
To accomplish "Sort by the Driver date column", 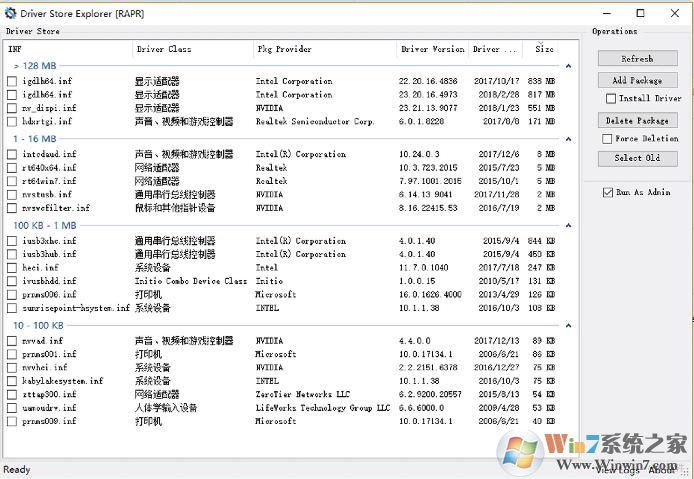I will [495, 49].
